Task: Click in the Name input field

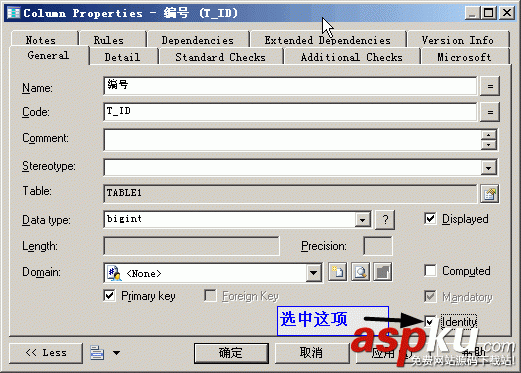Action: [x=290, y=86]
